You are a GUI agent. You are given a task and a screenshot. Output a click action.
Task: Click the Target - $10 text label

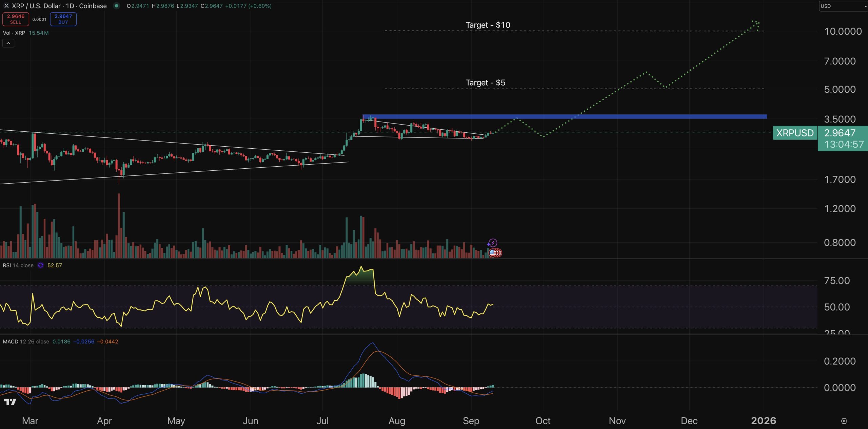point(488,25)
